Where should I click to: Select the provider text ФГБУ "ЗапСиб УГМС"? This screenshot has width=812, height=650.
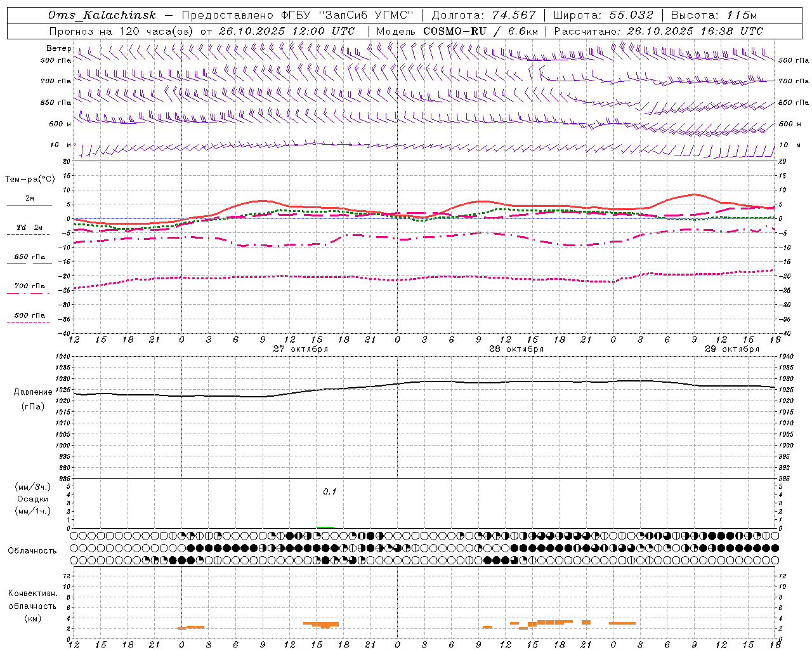point(348,15)
